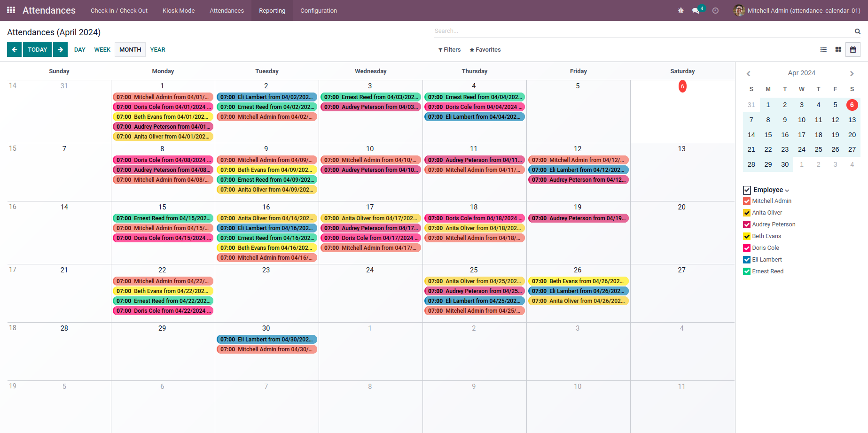Open Anita Oliver event on April 17
The height and width of the screenshot is (433, 868).
click(x=371, y=218)
